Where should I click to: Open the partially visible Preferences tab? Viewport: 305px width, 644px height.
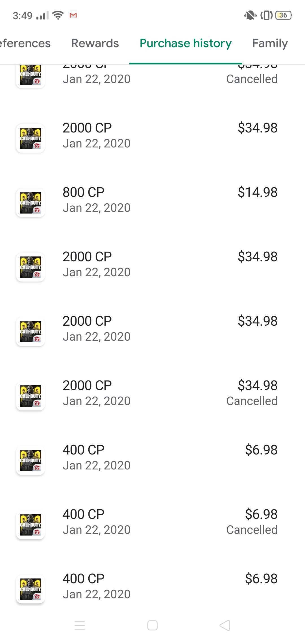coord(25,43)
